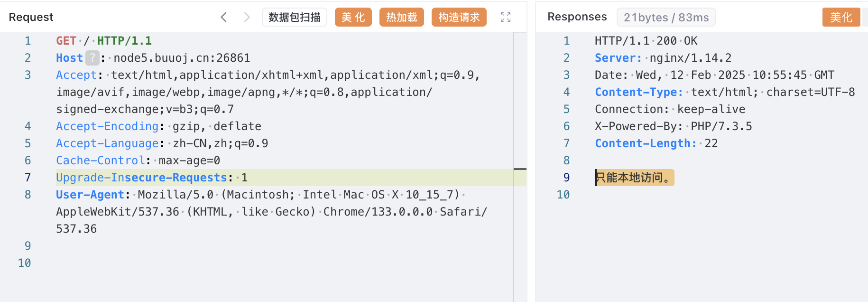Click the Upgrade-Insecure-Requests header line

pyautogui.click(x=141, y=178)
